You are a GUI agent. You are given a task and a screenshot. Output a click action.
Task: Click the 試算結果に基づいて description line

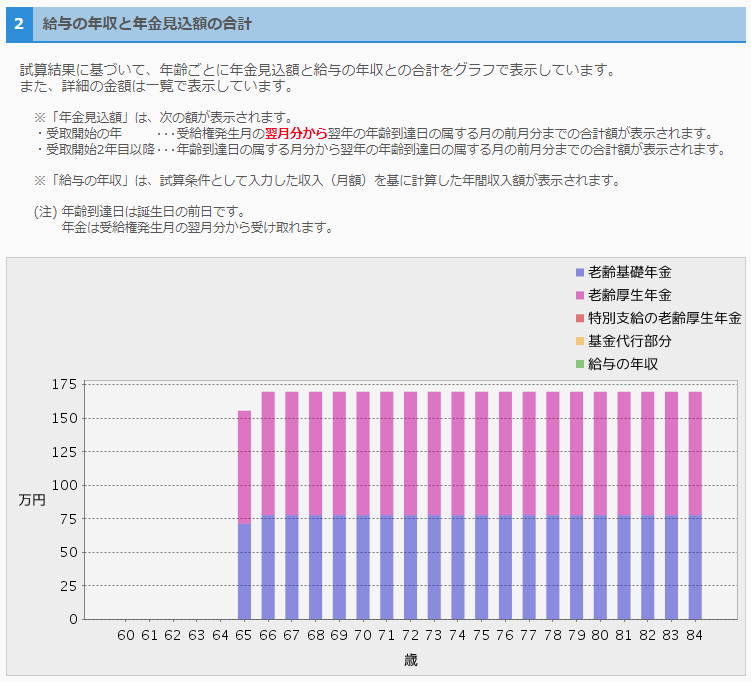(319, 70)
